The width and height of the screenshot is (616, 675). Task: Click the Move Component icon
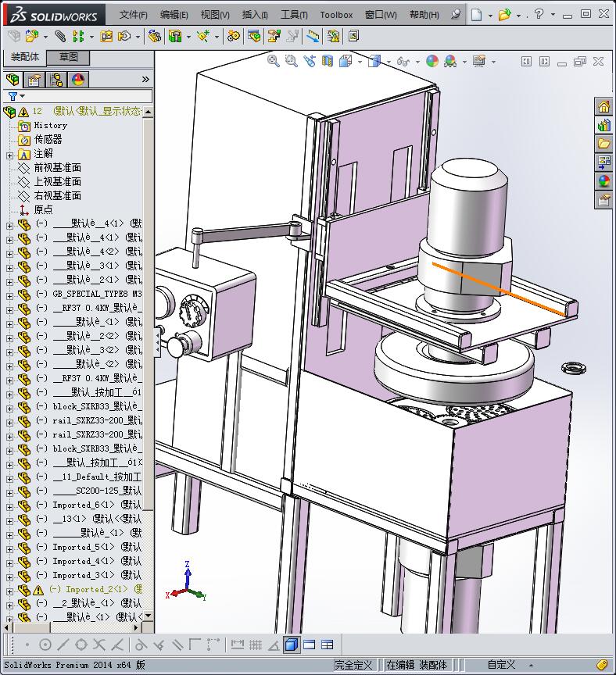pyautogui.click(x=124, y=36)
